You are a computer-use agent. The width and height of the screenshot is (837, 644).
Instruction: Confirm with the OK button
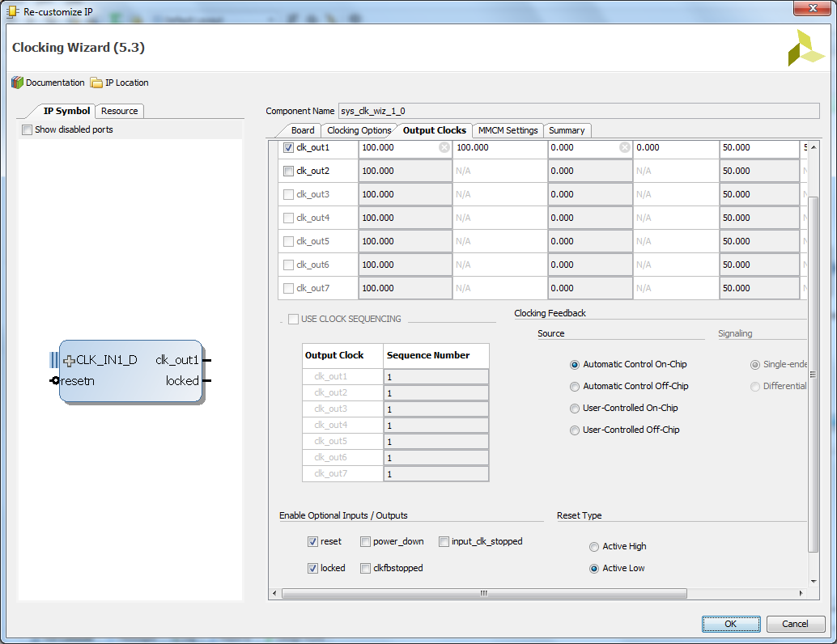[x=731, y=624]
